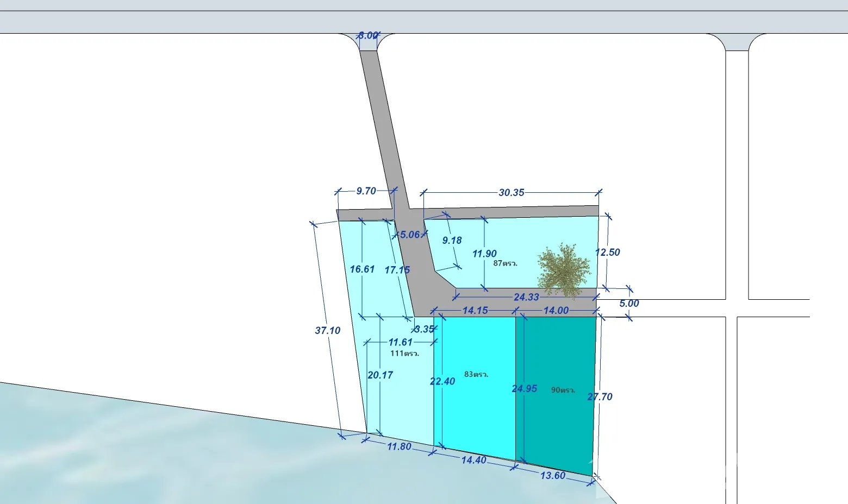This screenshot has height=504, width=848.
Task: Select the 5.06 dimension on gray road
Action: [x=410, y=235]
